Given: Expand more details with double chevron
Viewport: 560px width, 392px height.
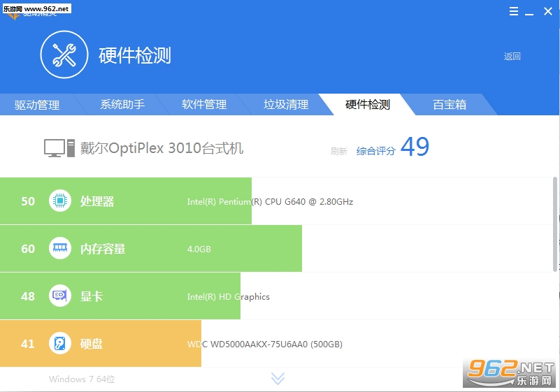Looking at the screenshot, I should pos(278,379).
